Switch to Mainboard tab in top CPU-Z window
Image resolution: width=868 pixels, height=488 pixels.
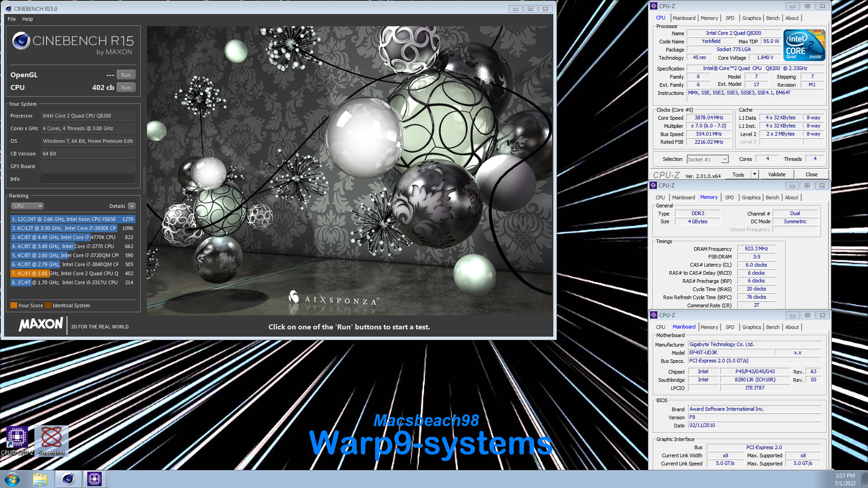tap(684, 18)
